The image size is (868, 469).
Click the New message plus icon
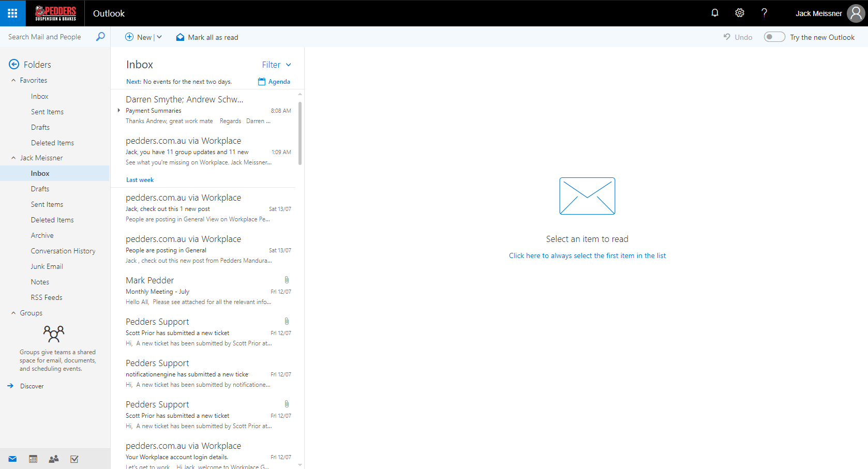[x=129, y=37]
